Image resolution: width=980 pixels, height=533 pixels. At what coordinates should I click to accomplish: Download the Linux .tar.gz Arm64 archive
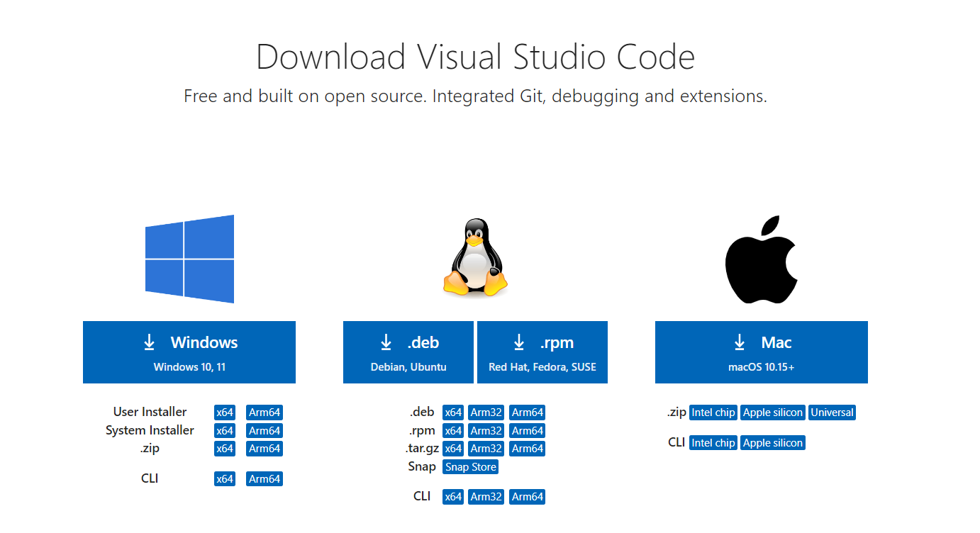[528, 449]
